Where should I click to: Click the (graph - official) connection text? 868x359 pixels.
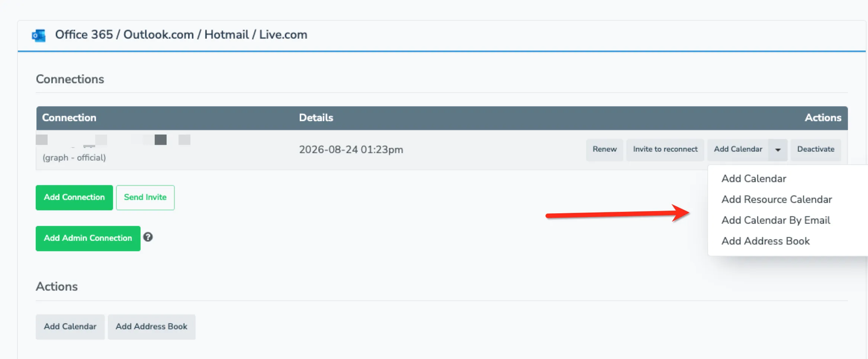pyautogui.click(x=74, y=158)
